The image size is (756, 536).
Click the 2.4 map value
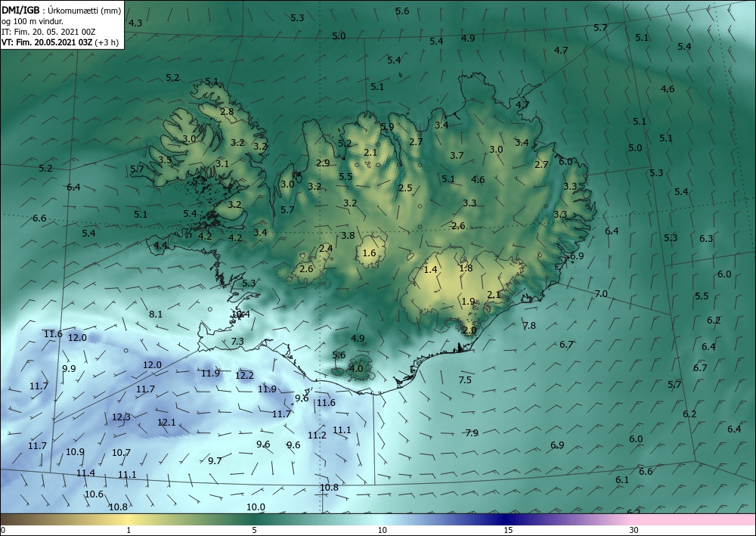[326, 249]
